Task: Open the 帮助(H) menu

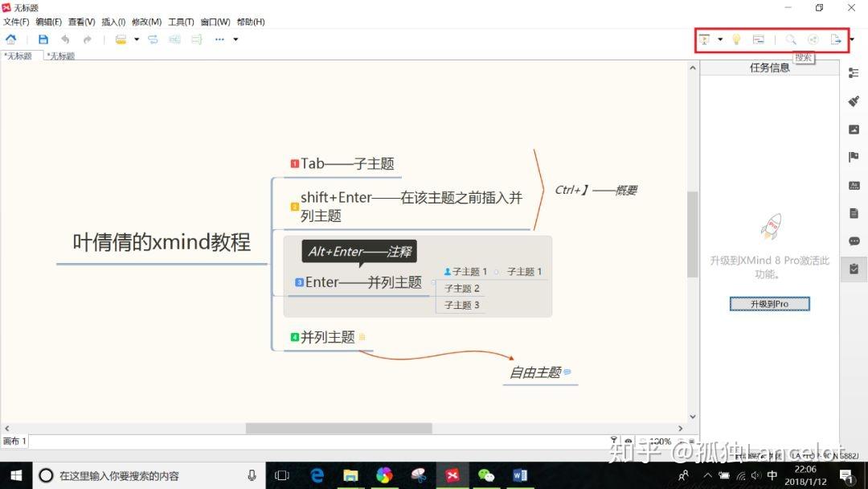Action: pyautogui.click(x=251, y=22)
